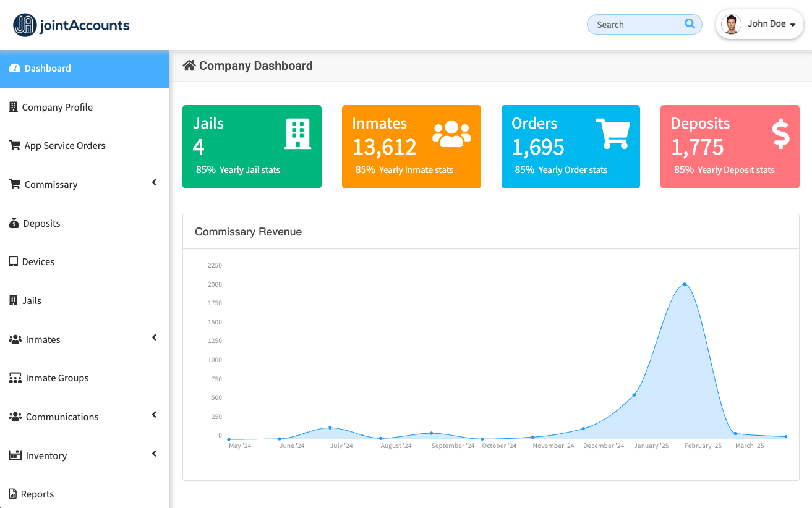The height and width of the screenshot is (508, 812).
Task: Click the people icon on Inmates card
Action: (x=451, y=134)
